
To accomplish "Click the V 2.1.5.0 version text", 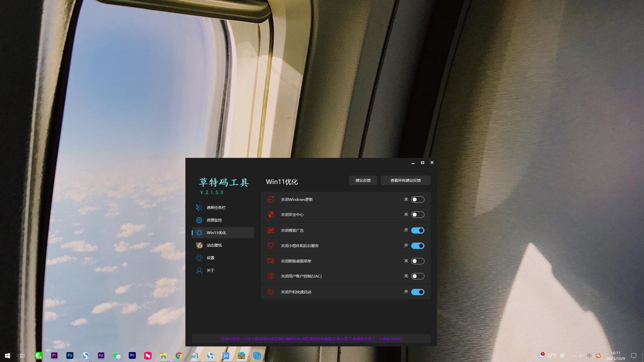I will click(x=212, y=192).
